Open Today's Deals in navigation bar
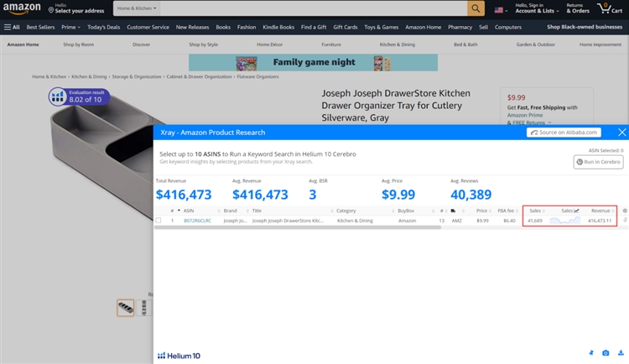The width and height of the screenshot is (629, 364). pos(103,27)
